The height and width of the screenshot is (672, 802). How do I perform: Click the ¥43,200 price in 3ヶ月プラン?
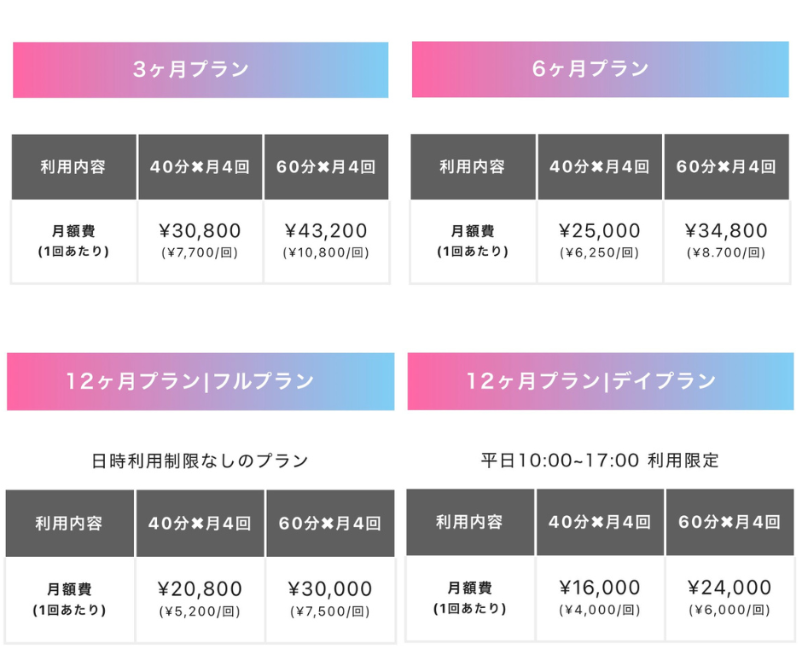pyautogui.click(x=326, y=230)
